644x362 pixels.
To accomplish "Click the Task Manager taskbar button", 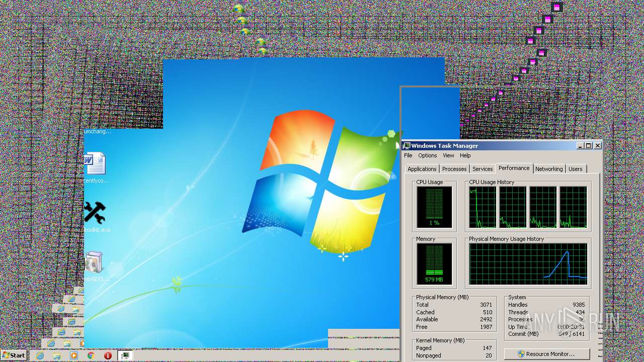I will click(125, 355).
